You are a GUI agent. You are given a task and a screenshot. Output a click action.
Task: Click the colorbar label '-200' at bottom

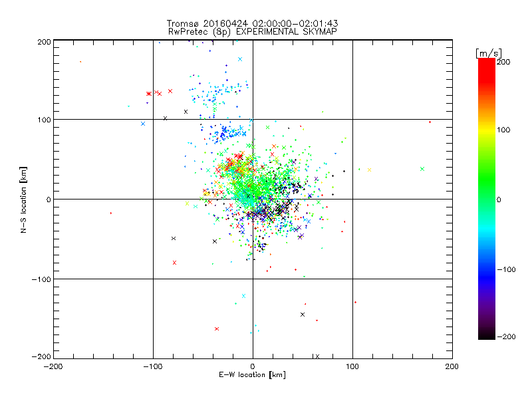point(506,336)
